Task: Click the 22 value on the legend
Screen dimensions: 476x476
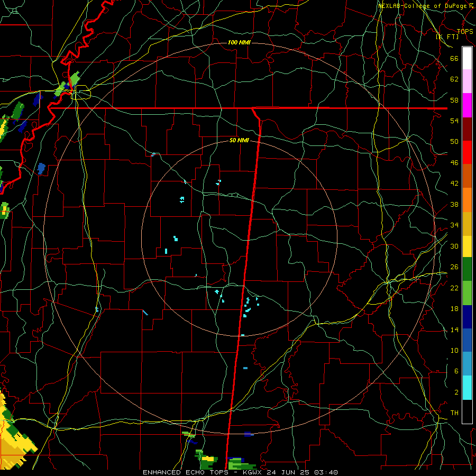Action: pyautogui.click(x=454, y=288)
